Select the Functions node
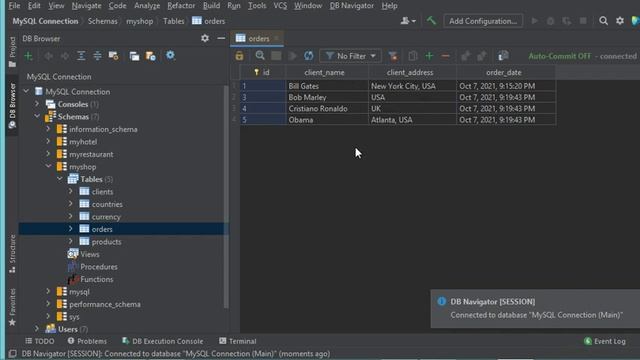 pyautogui.click(x=97, y=279)
